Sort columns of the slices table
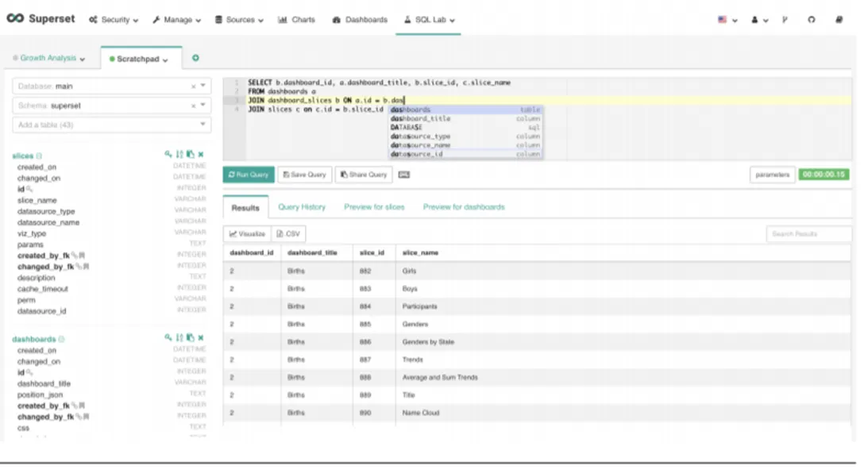The height and width of the screenshot is (473, 868). pyautogui.click(x=179, y=154)
